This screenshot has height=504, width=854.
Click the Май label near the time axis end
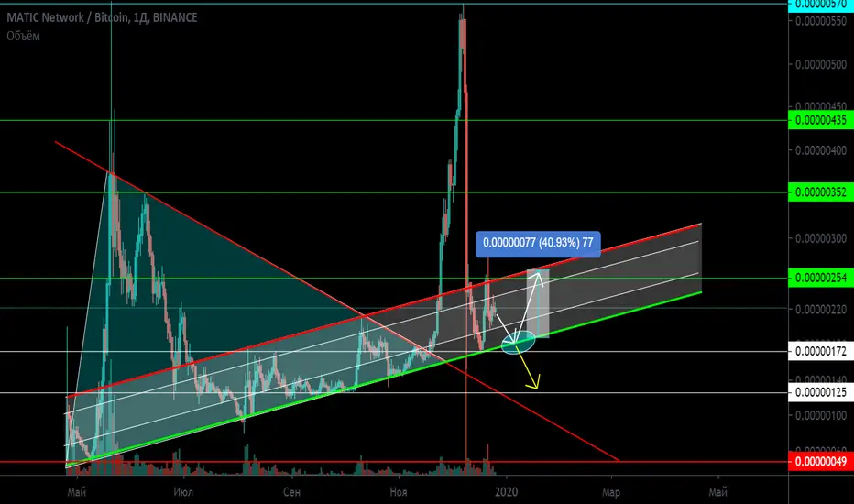[717, 492]
